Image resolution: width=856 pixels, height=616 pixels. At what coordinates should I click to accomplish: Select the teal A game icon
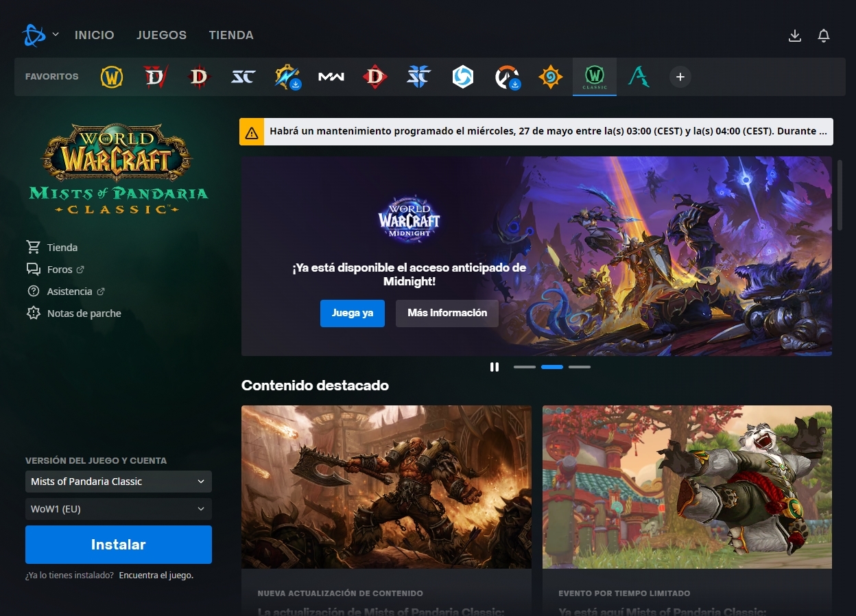[x=639, y=77]
